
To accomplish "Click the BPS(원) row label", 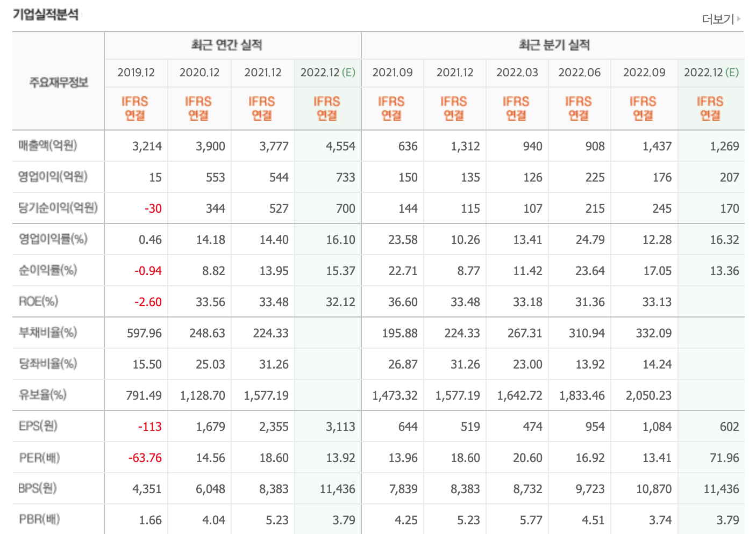I will click(x=38, y=488).
